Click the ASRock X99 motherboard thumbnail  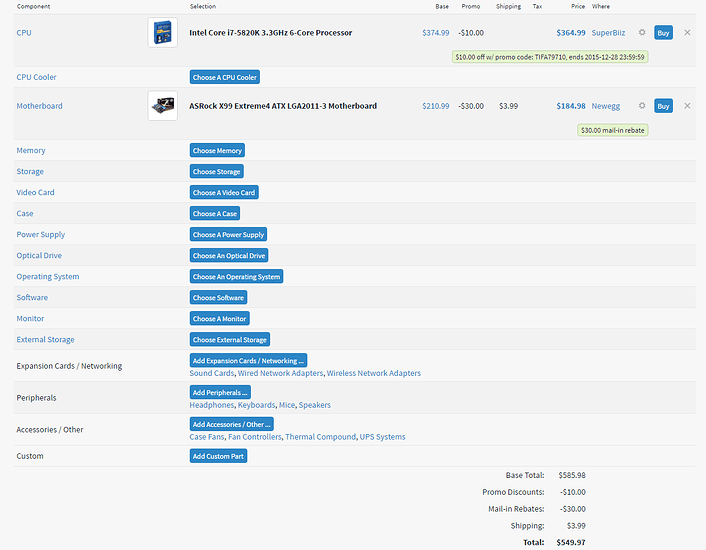163,106
